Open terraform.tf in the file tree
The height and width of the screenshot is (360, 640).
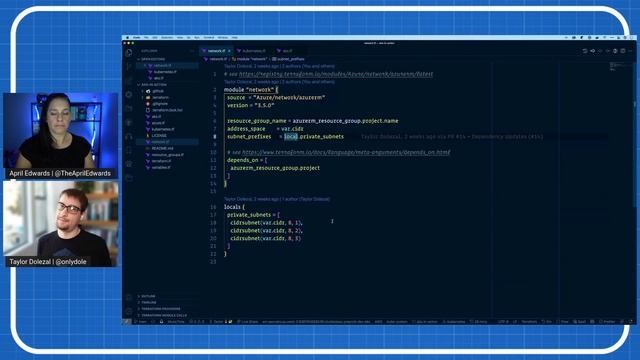pos(161,161)
